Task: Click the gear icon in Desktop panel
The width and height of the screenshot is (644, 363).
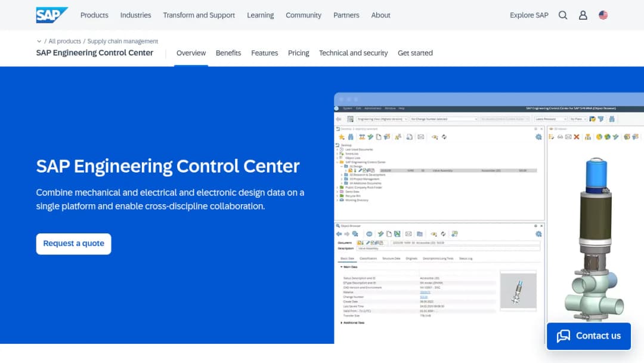Action: (x=538, y=137)
